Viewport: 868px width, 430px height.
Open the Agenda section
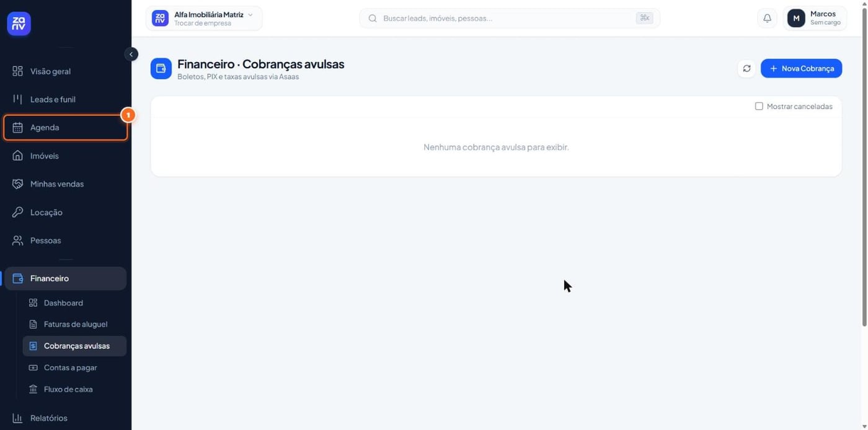66,128
